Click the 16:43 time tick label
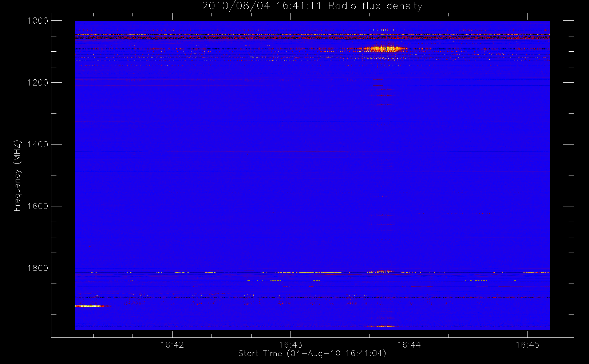Viewport: 589px width, 364px height. [290, 345]
